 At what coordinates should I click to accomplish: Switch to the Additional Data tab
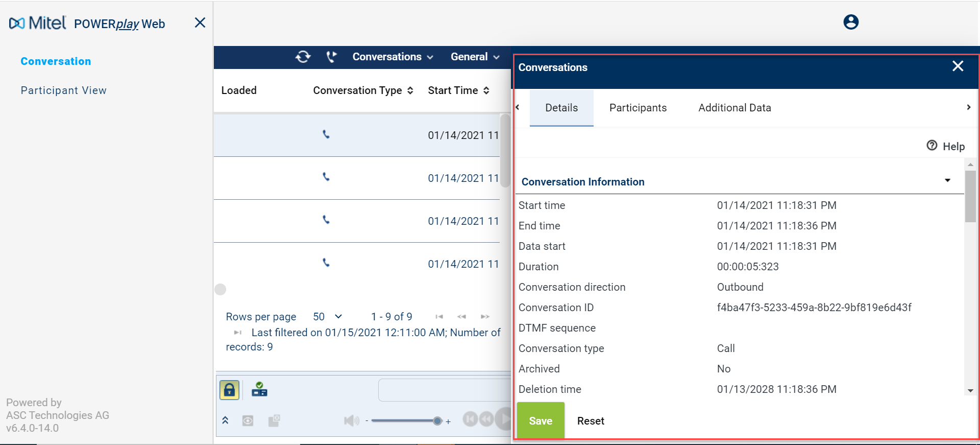coord(734,108)
